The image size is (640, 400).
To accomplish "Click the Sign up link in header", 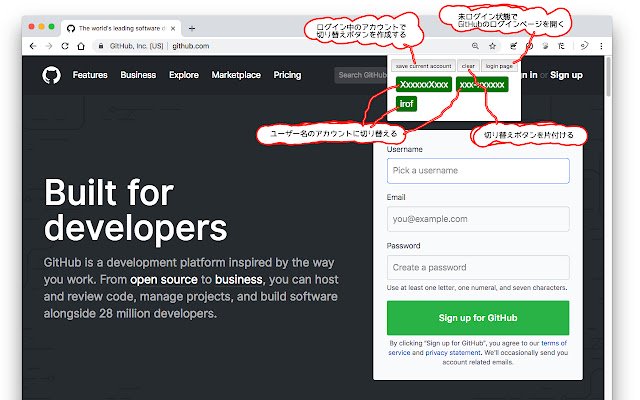I will click(566, 75).
